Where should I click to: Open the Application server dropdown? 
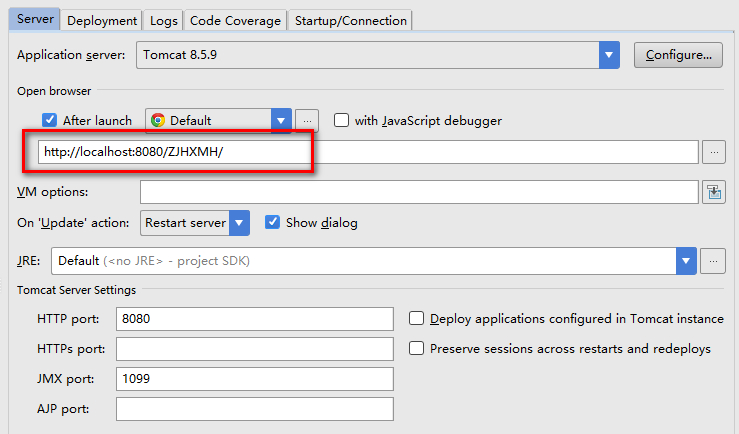[609, 55]
